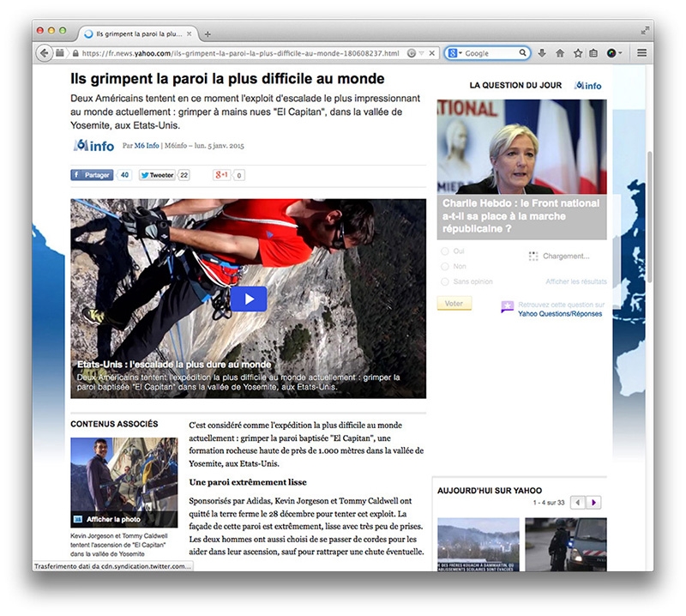Click Afficher les résultats link
Viewport: 686px width, 616px height.
(x=576, y=281)
